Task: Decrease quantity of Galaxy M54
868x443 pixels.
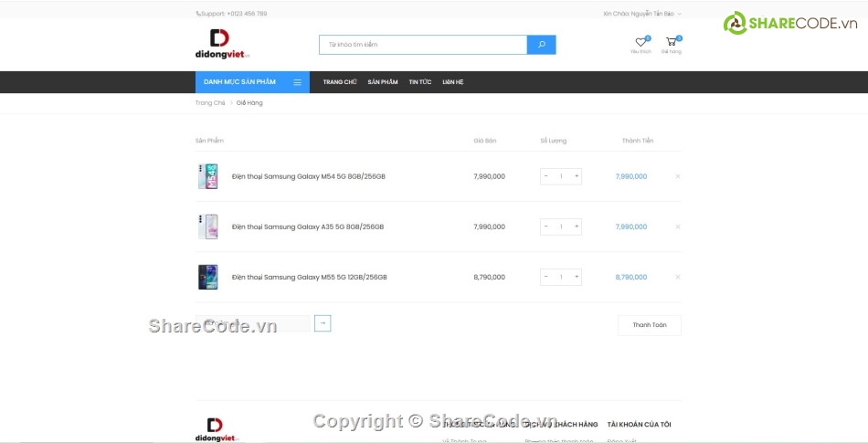Action: tap(545, 176)
